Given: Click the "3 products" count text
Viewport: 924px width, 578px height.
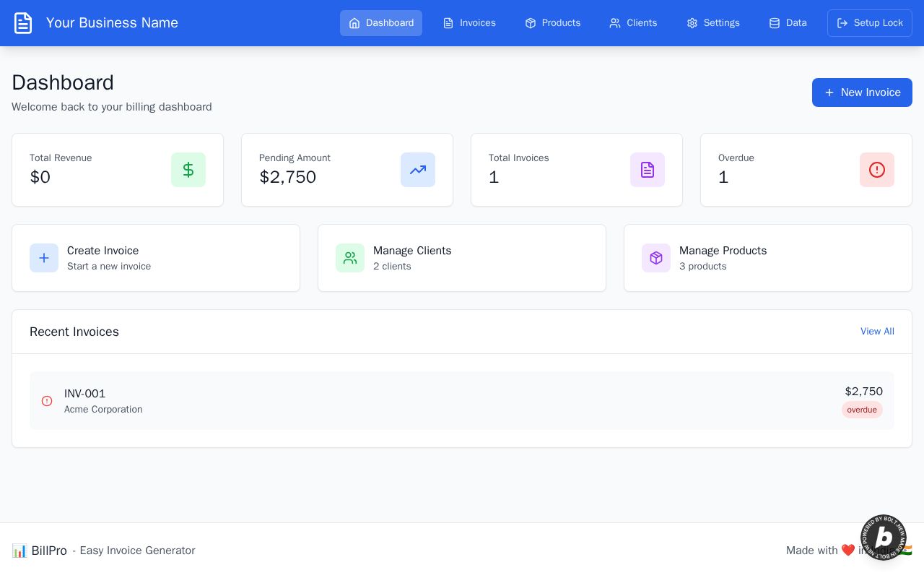Looking at the screenshot, I should click(703, 267).
